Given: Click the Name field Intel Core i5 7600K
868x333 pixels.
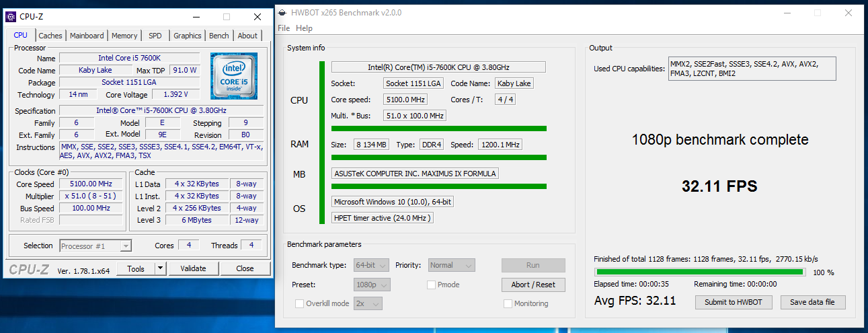Looking at the screenshot, I should pyautogui.click(x=130, y=58).
